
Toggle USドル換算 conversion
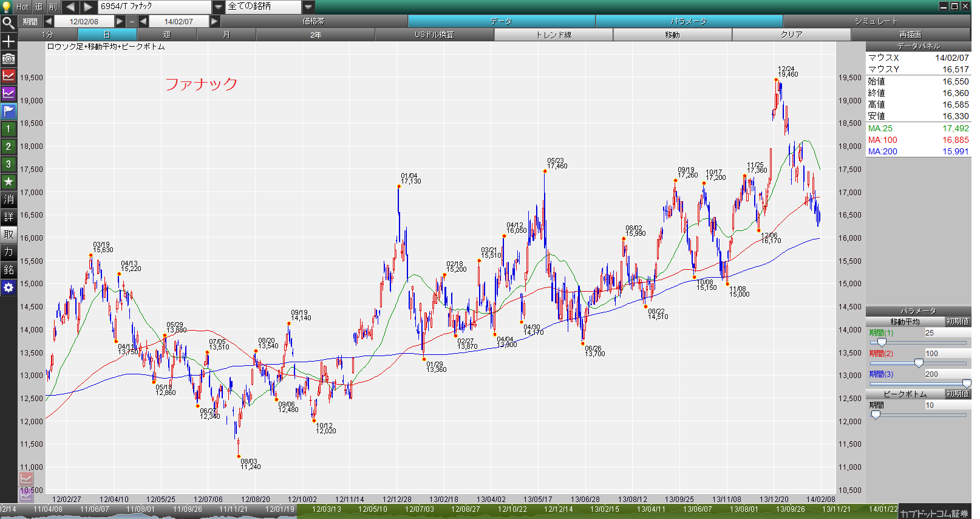pos(434,35)
